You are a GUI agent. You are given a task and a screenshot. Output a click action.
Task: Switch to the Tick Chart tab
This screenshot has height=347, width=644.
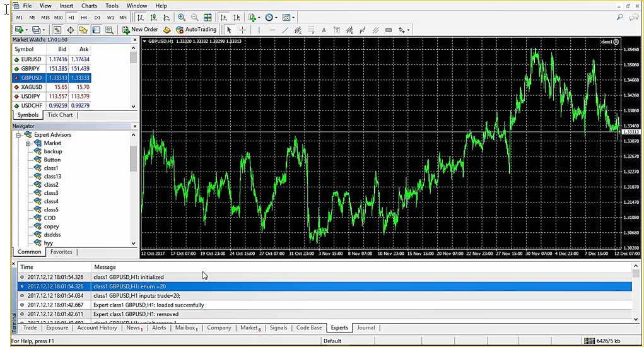[60, 115]
